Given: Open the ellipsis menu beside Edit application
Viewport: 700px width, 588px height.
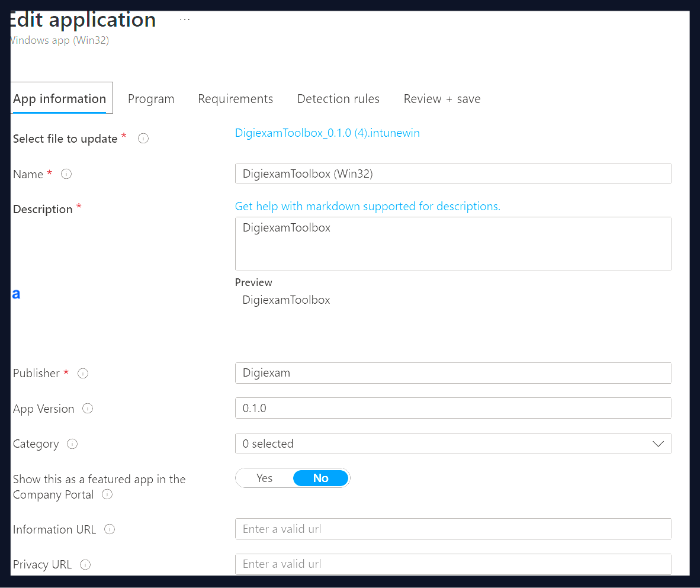Looking at the screenshot, I should [184, 18].
